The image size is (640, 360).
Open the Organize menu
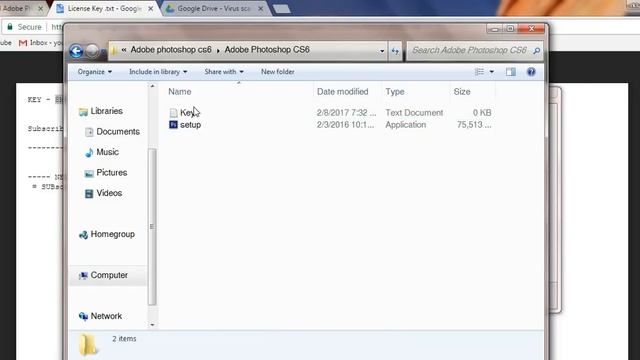coord(95,72)
